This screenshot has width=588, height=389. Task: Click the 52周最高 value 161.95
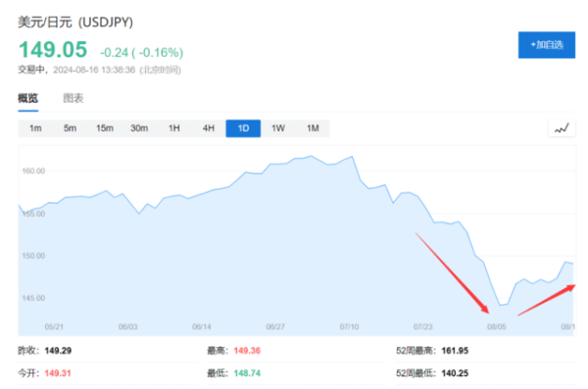pyautogui.click(x=455, y=351)
